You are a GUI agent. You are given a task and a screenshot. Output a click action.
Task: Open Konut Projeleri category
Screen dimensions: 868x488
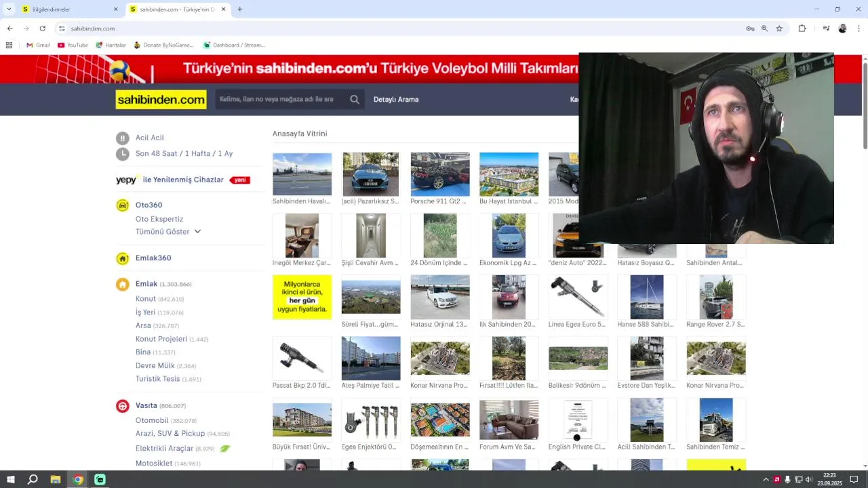[161, 339]
